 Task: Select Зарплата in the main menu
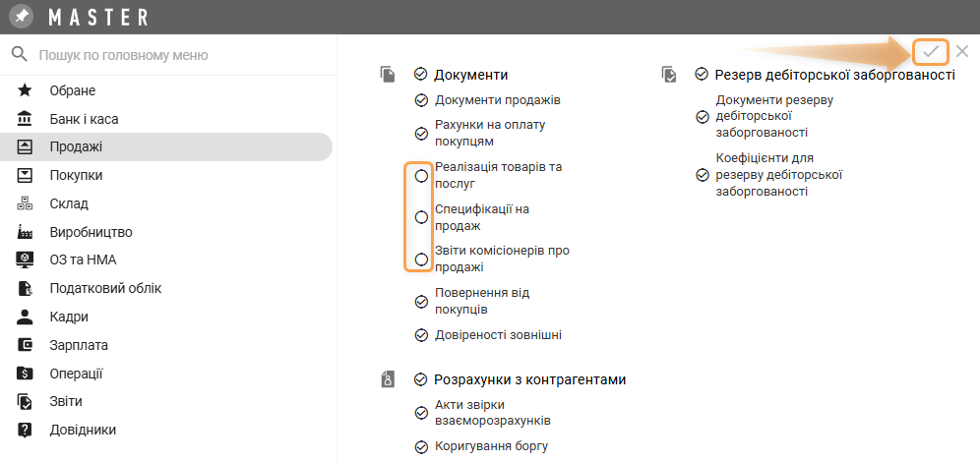click(x=79, y=346)
